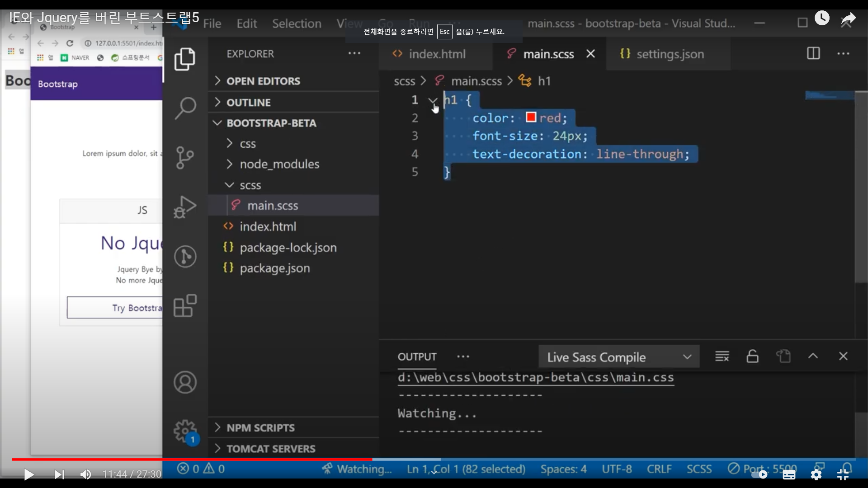The height and width of the screenshot is (488, 868).
Task: Expand the node_modules folder
Action: click(x=293, y=164)
